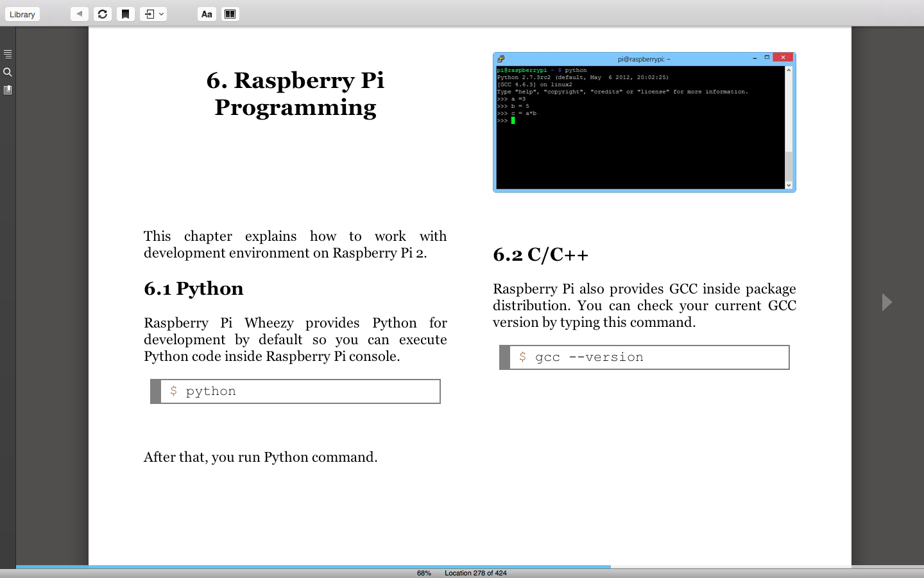Viewport: 924px width, 578px height.
Task: Click the '6.2 C/C++' heading
Action: (540, 255)
